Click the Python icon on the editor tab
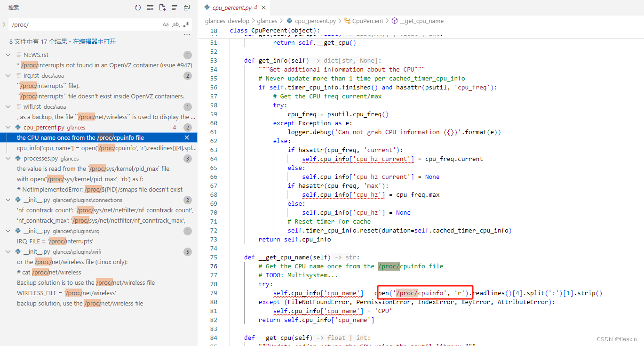644x346 pixels. pos(206,8)
